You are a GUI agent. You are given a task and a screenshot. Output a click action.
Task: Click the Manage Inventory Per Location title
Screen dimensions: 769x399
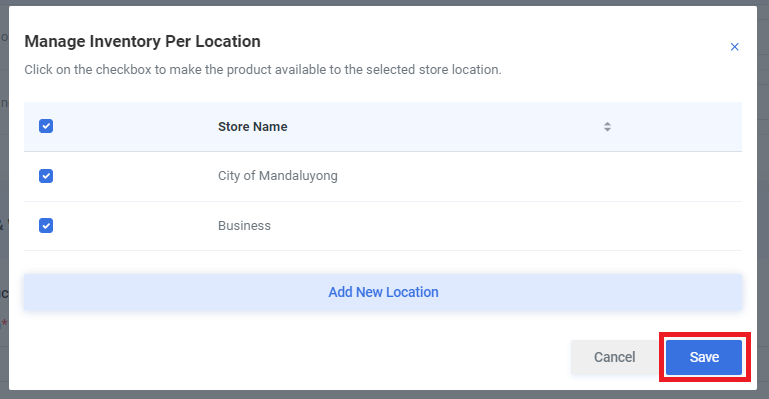pyautogui.click(x=142, y=42)
